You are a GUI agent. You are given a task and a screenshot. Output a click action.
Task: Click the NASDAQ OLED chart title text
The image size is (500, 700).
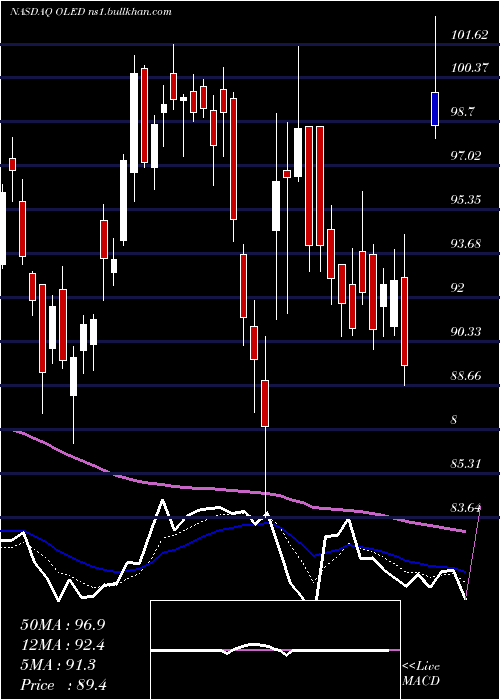click(x=91, y=12)
